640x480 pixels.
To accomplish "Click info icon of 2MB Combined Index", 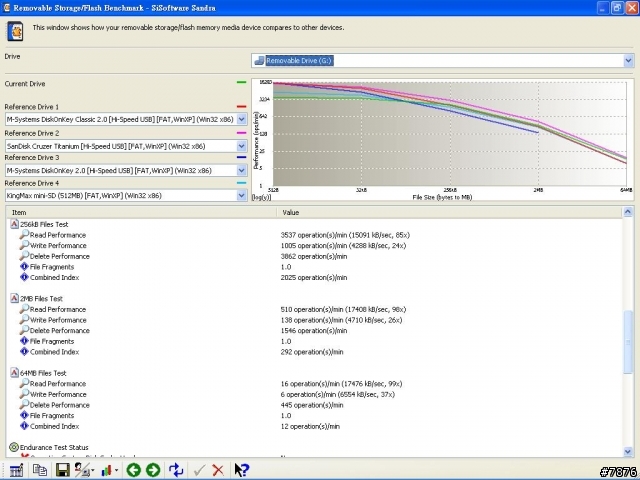I will point(24,351).
